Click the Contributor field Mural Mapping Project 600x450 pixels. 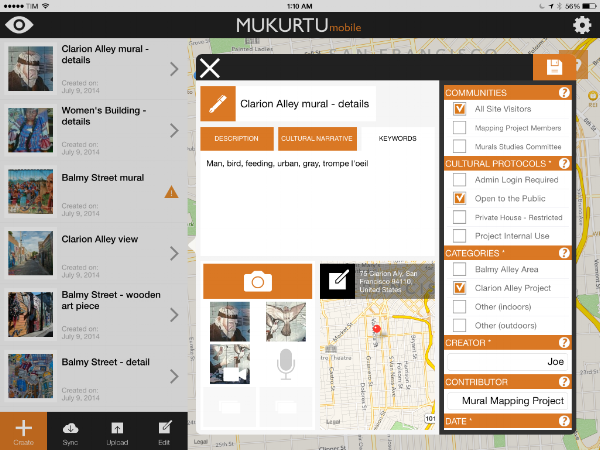[x=507, y=401]
